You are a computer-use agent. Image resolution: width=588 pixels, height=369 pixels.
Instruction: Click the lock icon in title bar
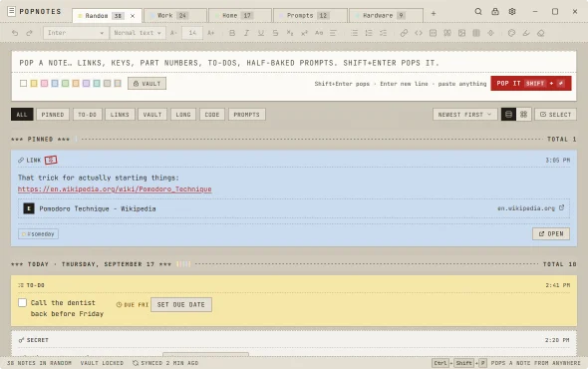495,12
